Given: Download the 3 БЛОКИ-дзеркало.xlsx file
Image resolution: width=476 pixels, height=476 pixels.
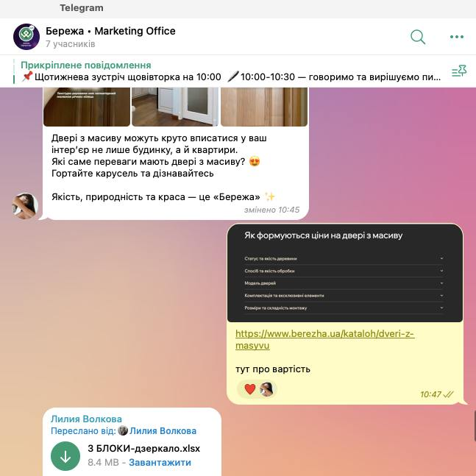Looking at the screenshot, I should (x=65, y=456).
